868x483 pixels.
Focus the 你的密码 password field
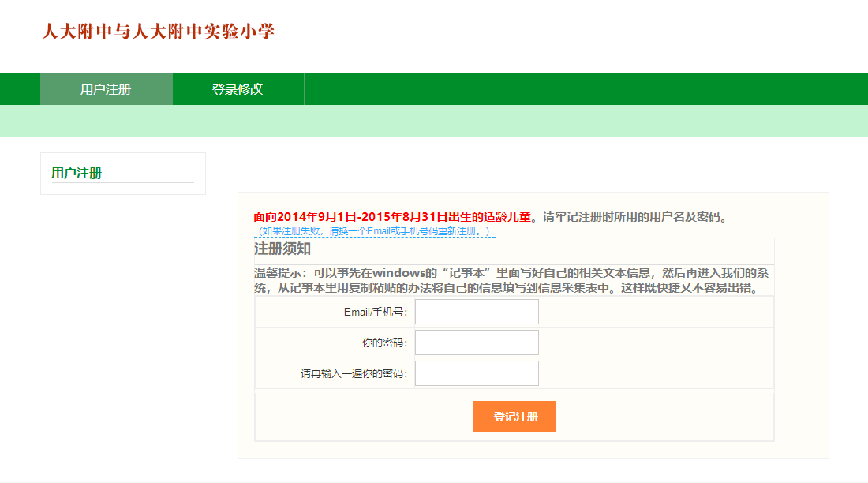(477, 343)
